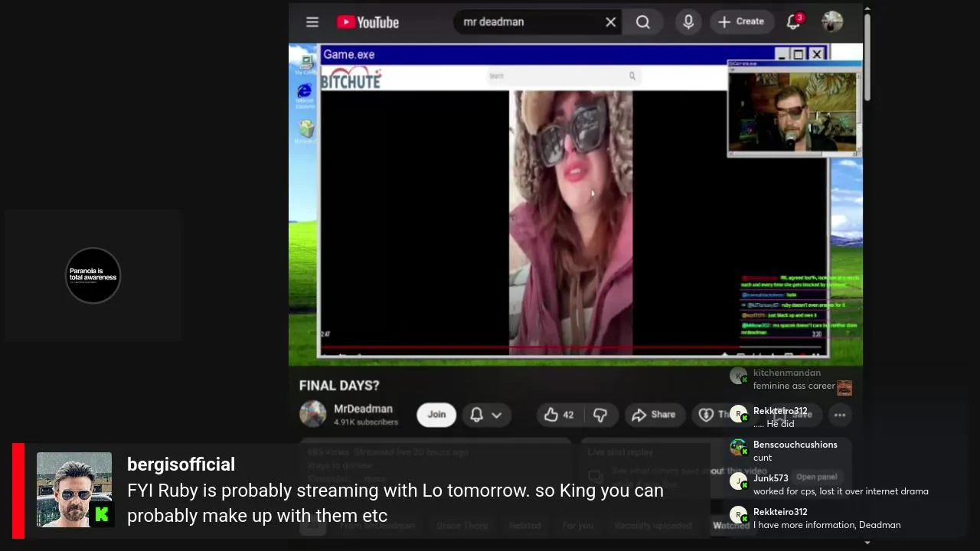Click scrollbar down arrow at bottom

867,543
